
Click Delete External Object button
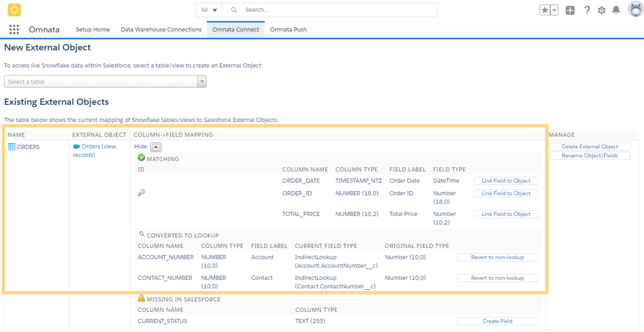pyautogui.click(x=590, y=147)
